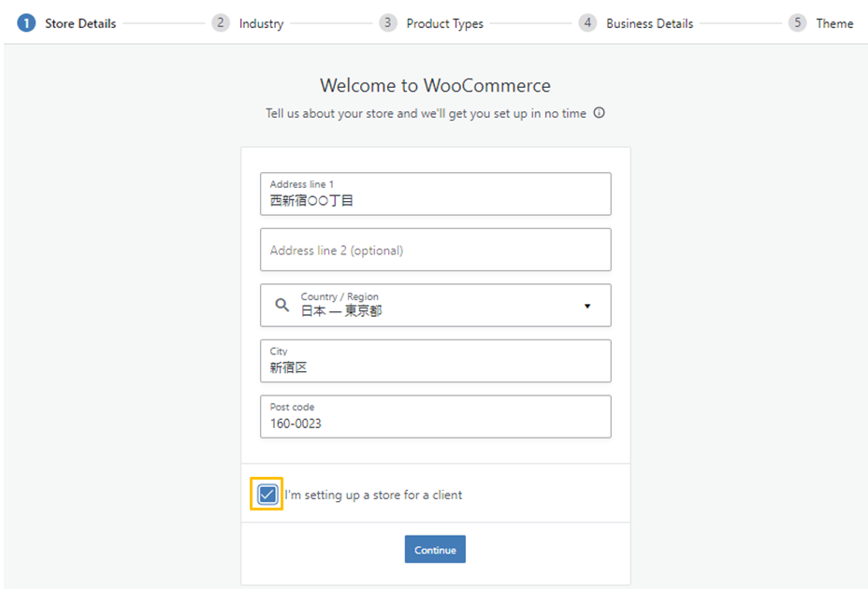The width and height of the screenshot is (868, 589).
Task: Open the Country / Region selector showing 日本 — 東京都
Action: click(x=436, y=305)
